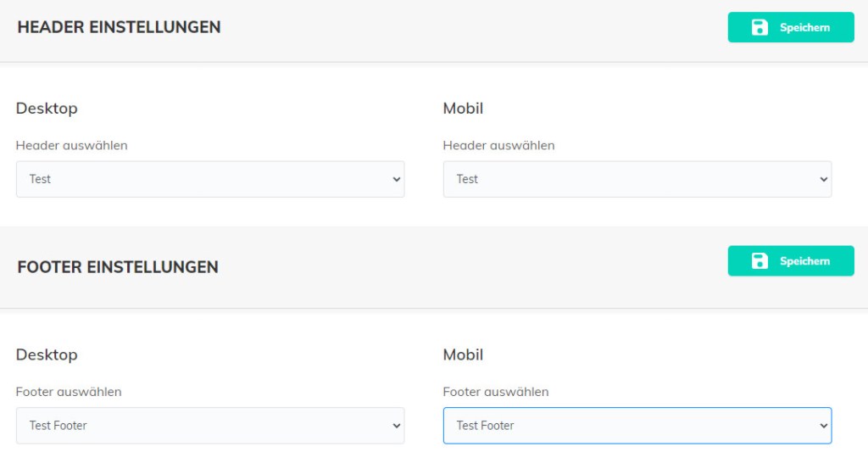Image resolution: width=868 pixels, height=452 pixels.
Task: Open the Desktop footer selection dropdown
Action: 209,426
